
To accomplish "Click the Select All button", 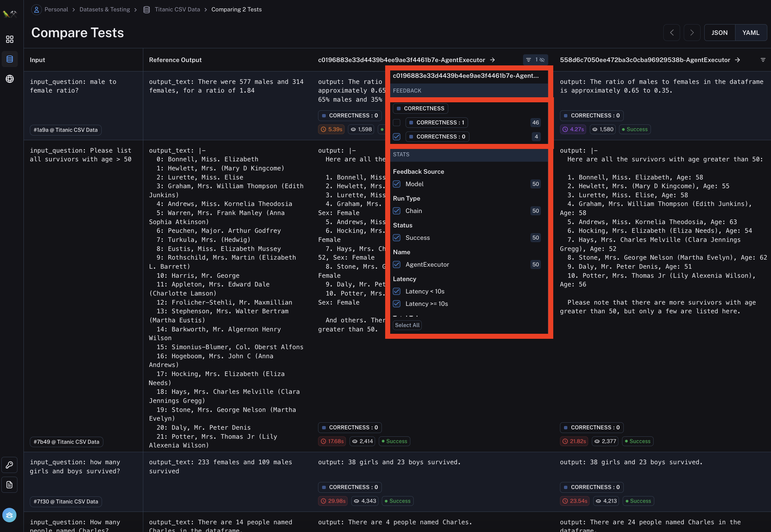I will (407, 325).
